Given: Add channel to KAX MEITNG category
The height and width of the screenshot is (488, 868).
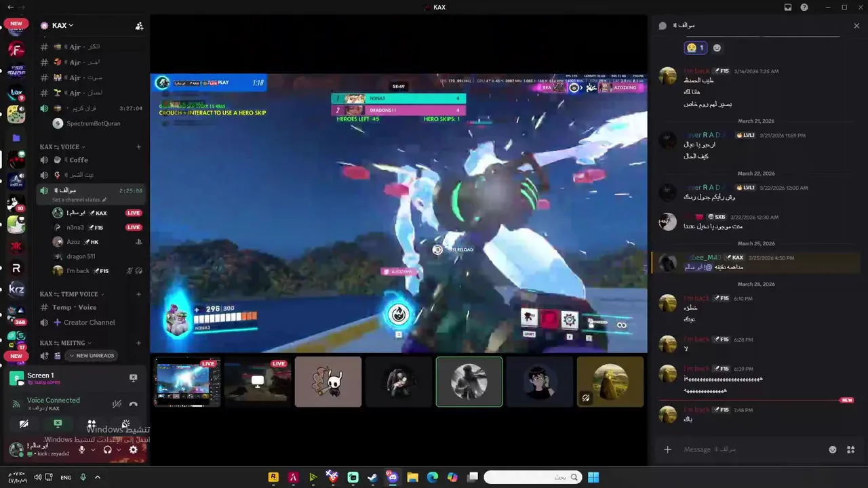Looking at the screenshot, I should [139, 343].
